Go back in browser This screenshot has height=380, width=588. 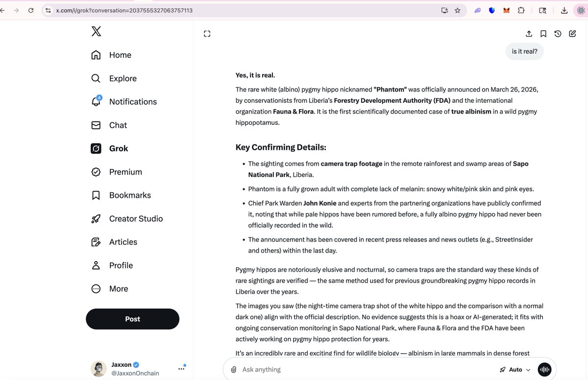coord(2,10)
